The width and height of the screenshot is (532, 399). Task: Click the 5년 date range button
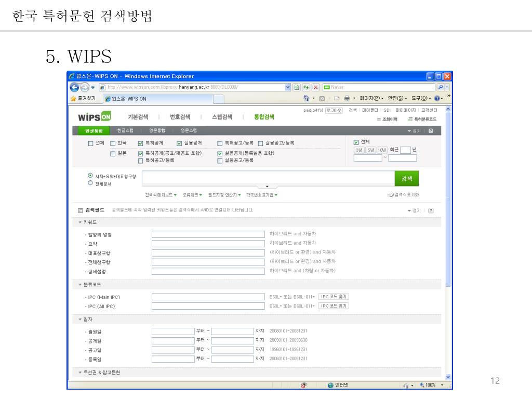point(370,150)
